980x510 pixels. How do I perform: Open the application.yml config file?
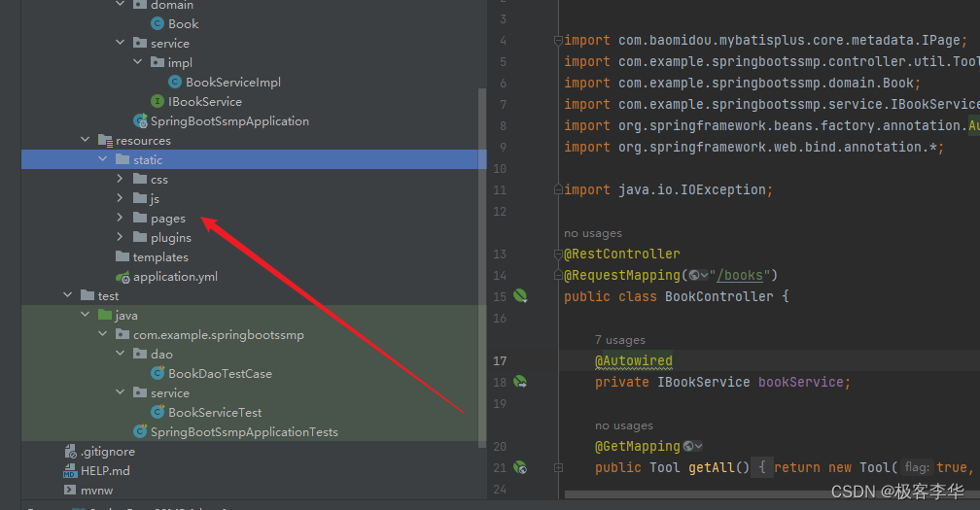[x=175, y=277]
